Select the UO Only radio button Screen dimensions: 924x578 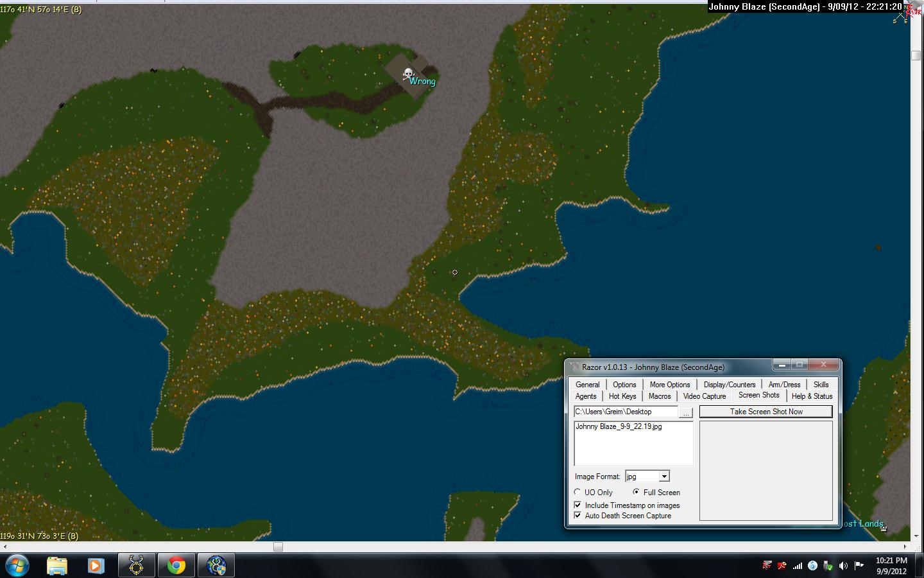(x=577, y=492)
